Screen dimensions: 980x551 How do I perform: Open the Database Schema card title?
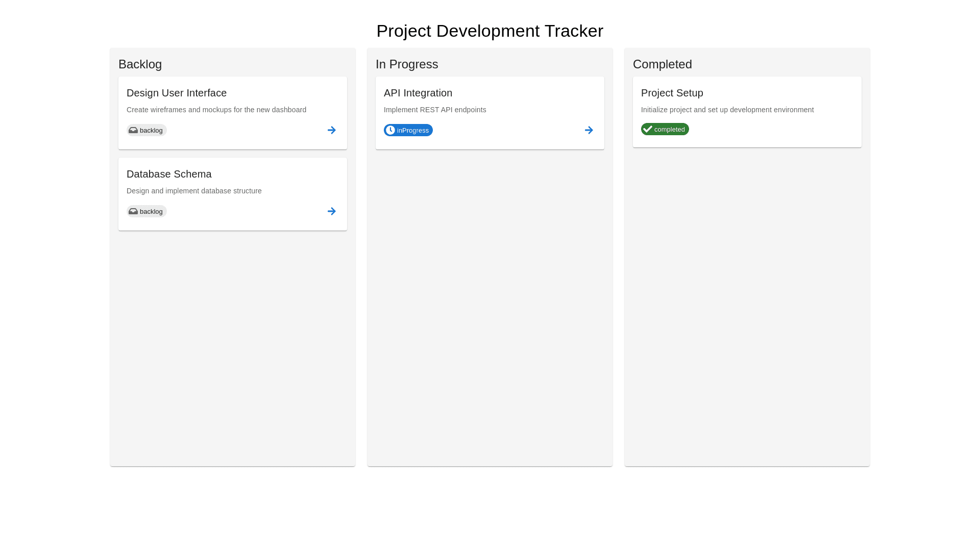169,174
